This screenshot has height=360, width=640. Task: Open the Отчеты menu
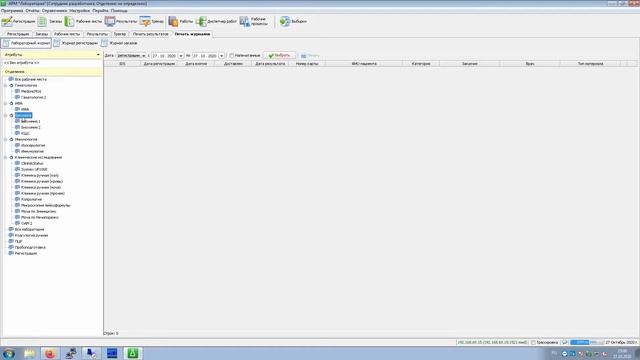click(x=32, y=11)
